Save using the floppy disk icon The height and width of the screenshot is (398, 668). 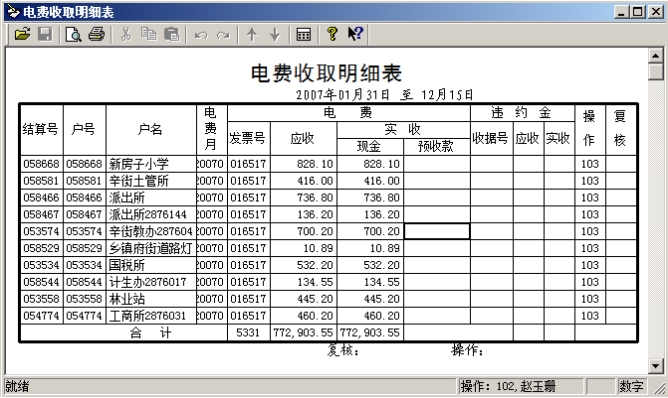click(x=45, y=34)
